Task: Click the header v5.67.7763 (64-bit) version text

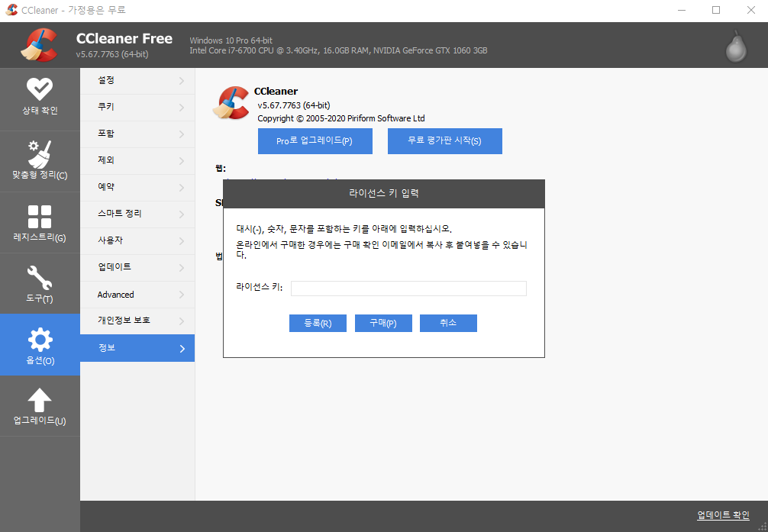Action: [x=112, y=54]
